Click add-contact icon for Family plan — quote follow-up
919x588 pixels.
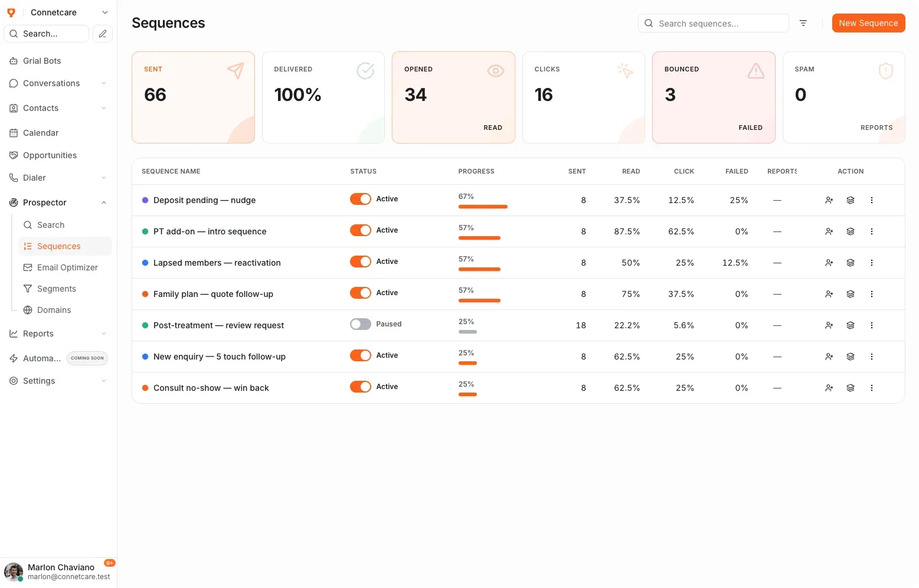point(829,294)
